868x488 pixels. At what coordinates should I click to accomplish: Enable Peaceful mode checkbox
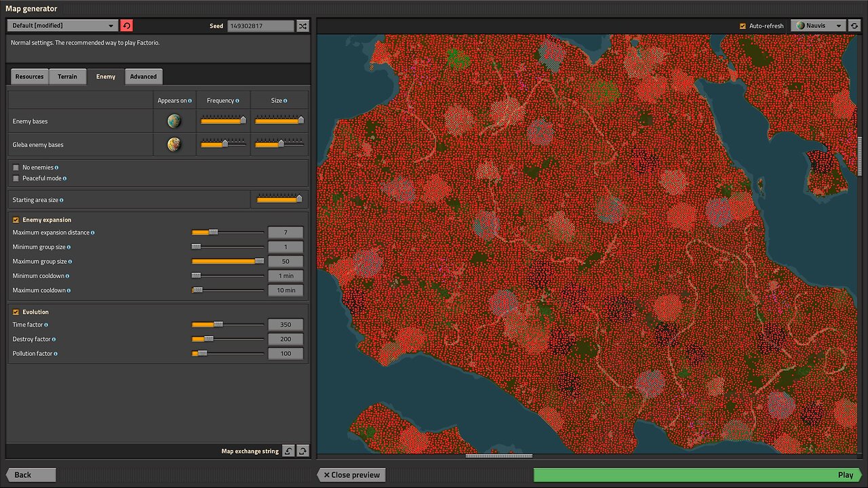[16, 178]
